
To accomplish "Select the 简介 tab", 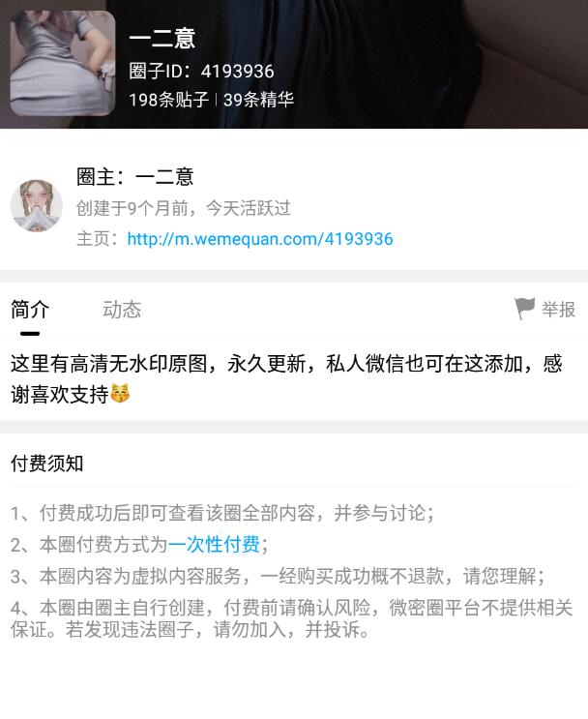I will point(30,310).
